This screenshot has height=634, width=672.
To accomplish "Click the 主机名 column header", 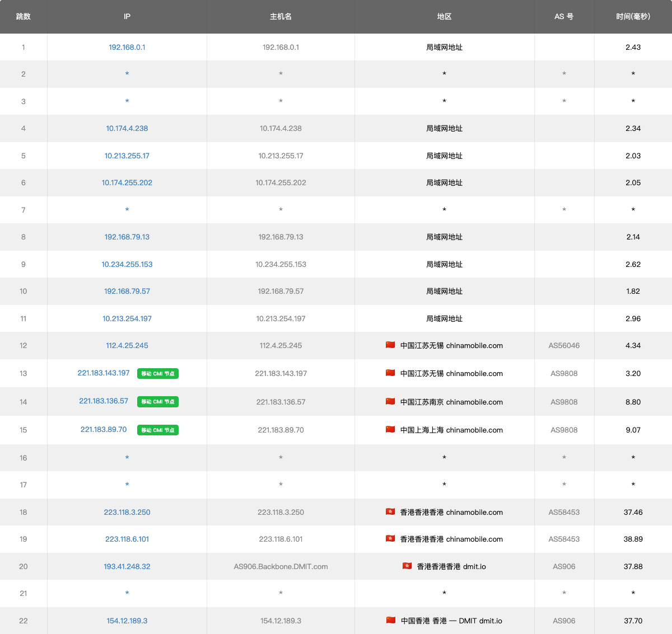I will (x=281, y=17).
